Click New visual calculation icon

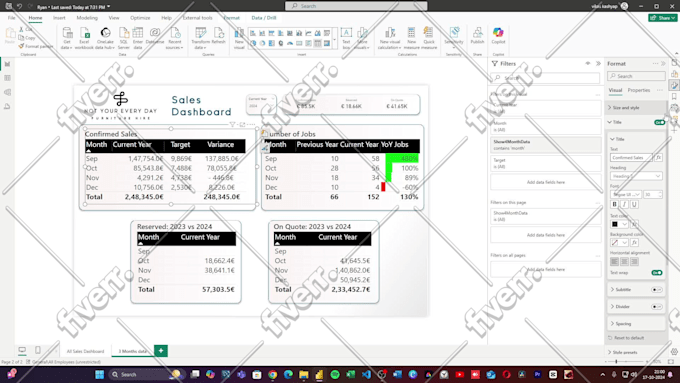389,38
